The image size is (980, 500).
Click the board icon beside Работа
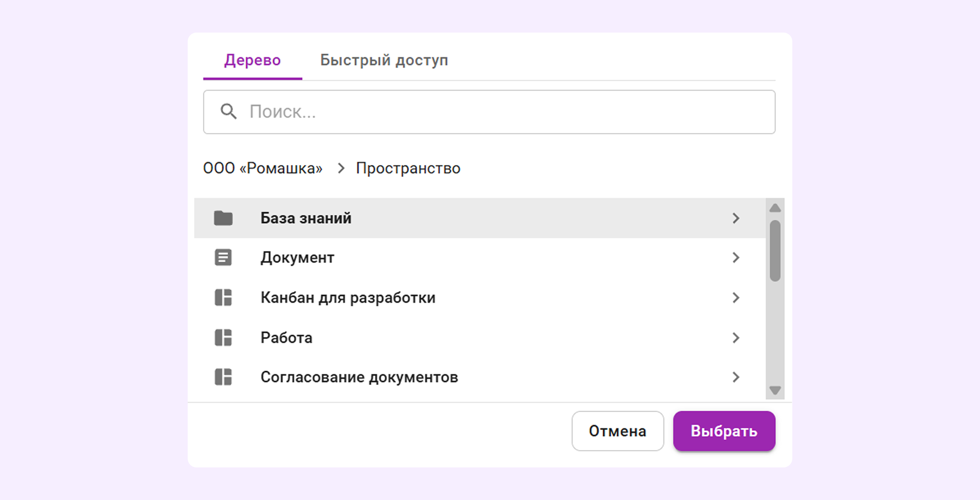[x=223, y=338]
